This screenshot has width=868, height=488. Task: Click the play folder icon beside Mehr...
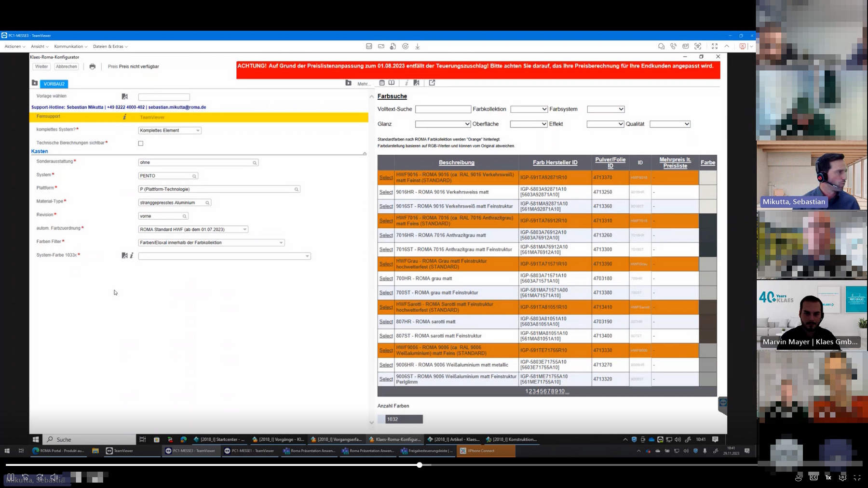pos(348,83)
